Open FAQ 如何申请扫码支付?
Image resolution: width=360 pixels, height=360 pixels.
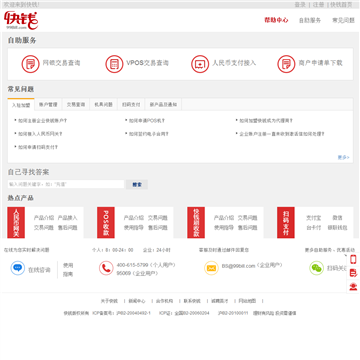[38, 147]
